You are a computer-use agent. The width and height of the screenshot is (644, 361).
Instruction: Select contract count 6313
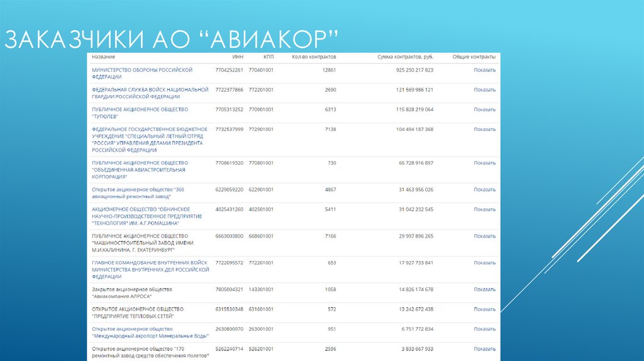click(330, 109)
